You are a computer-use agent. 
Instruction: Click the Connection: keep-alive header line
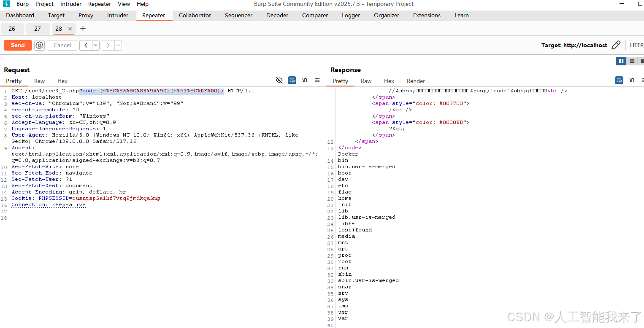coord(49,204)
